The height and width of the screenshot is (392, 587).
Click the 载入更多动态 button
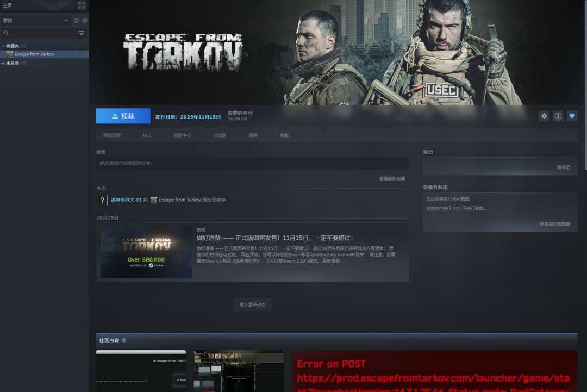[252, 304]
